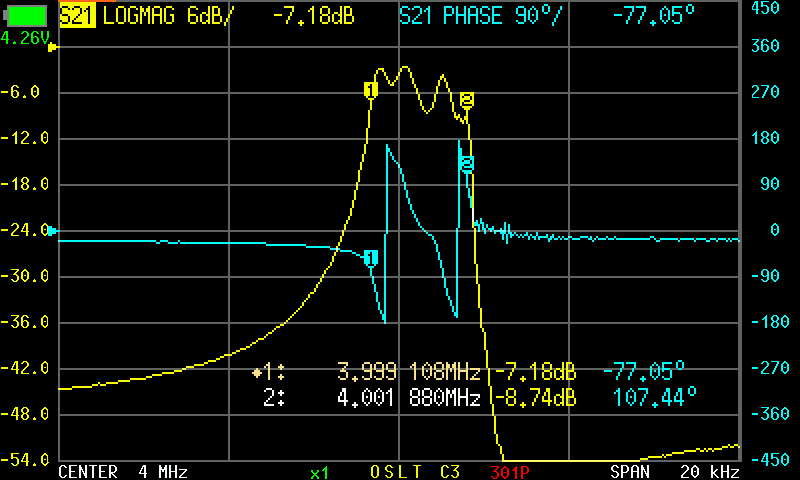Tap the CENTER 4 MHz frequency field

point(123,472)
